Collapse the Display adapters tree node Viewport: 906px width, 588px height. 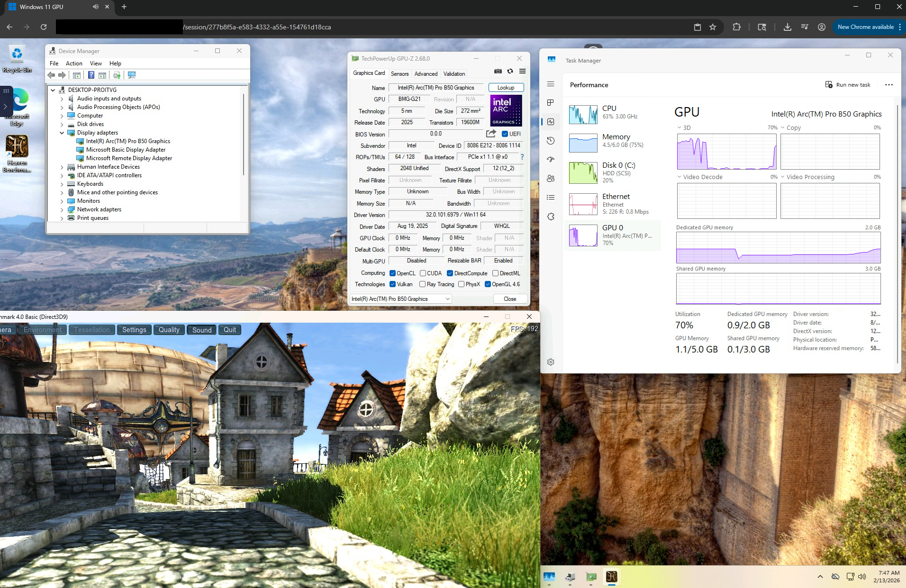(x=62, y=133)
